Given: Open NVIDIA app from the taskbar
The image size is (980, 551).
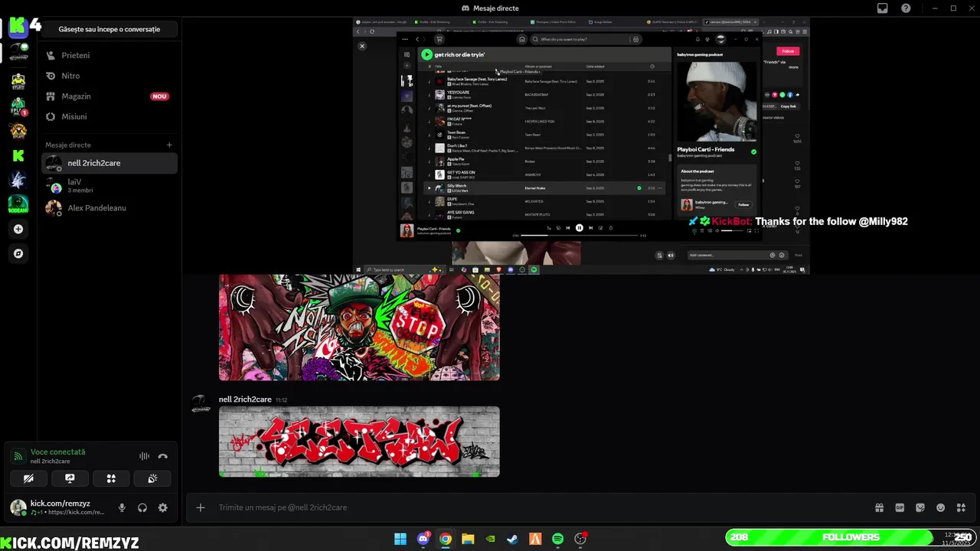Looking at the screenshot, I should pos(491,539).
